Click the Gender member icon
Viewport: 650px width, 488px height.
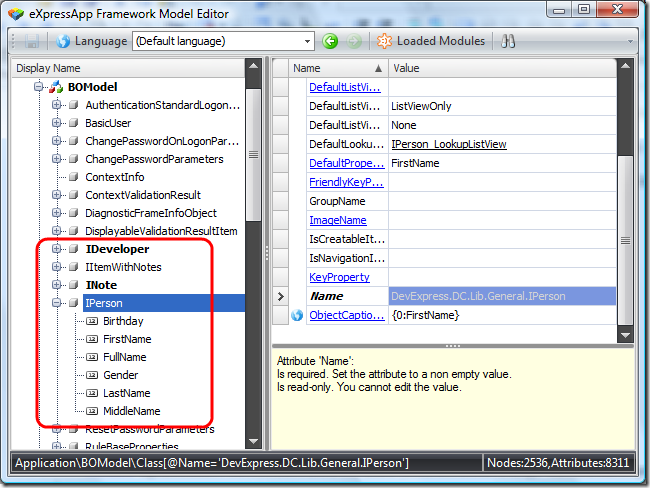[92, 375]
